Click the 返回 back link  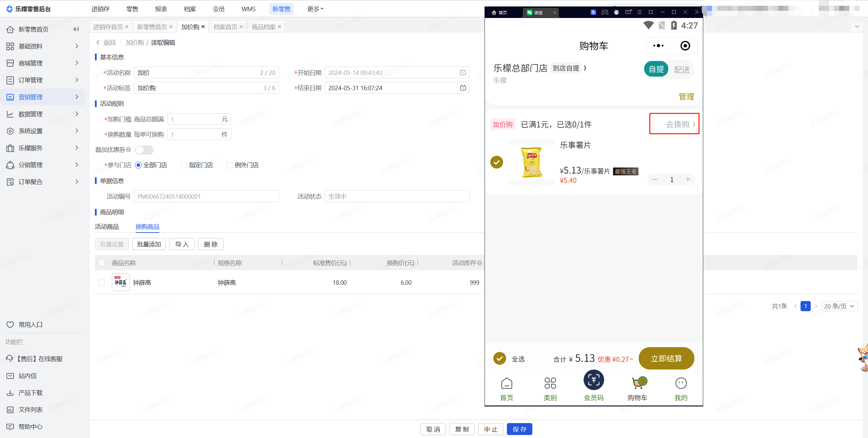[106, 42]
